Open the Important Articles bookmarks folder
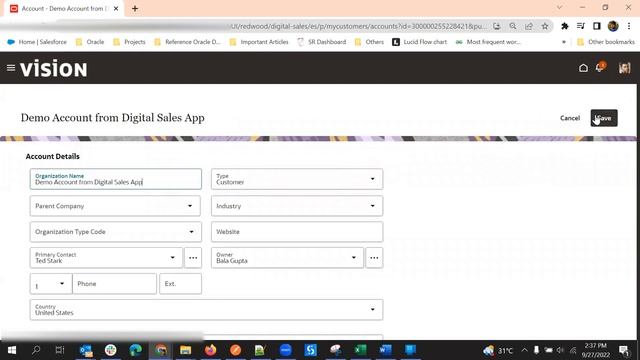This screenshot has height=360, width=640. pyautogui.click(x=259, y=42)
